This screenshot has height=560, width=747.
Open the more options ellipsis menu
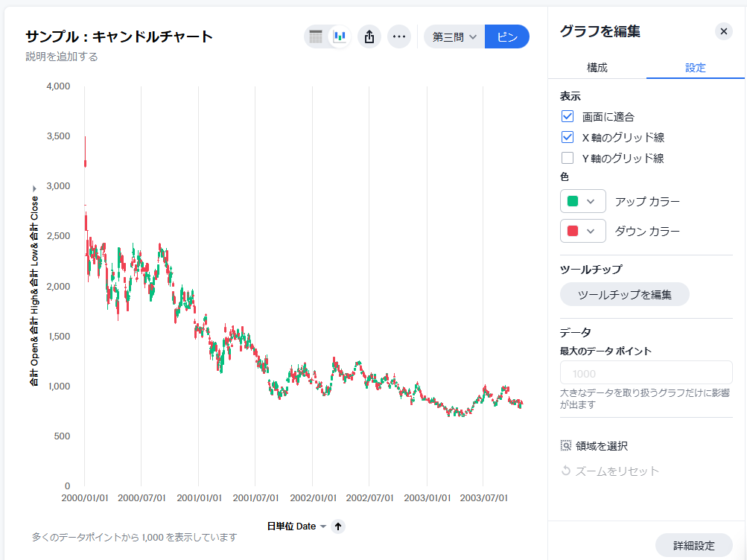(x=399, y=36)
